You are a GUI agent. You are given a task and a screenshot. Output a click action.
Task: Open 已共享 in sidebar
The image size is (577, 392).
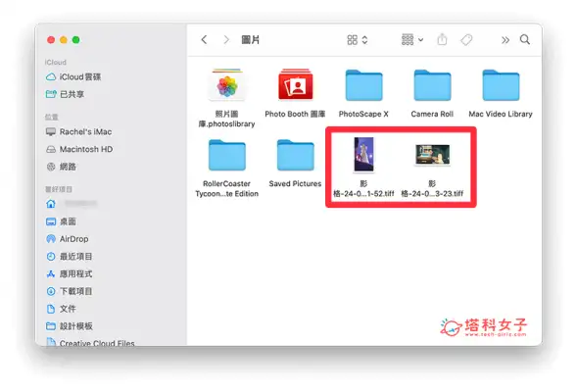(65, 94)
